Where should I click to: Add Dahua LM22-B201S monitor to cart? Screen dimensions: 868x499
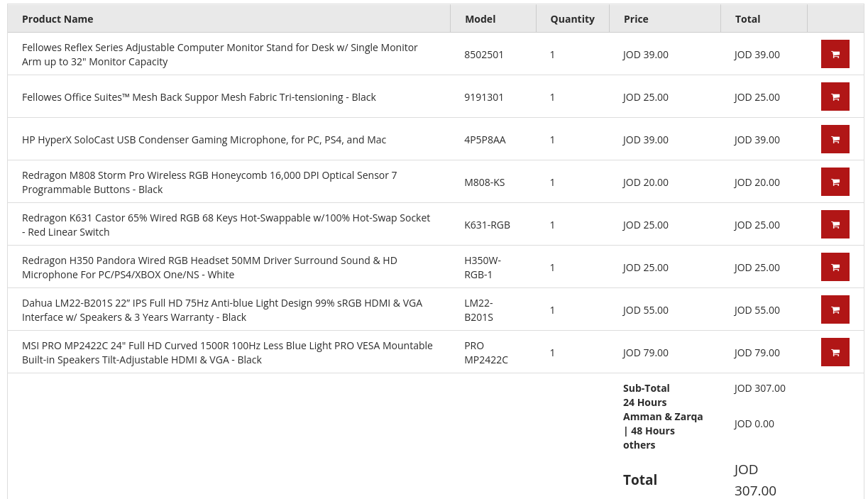[x=835, y=309]
